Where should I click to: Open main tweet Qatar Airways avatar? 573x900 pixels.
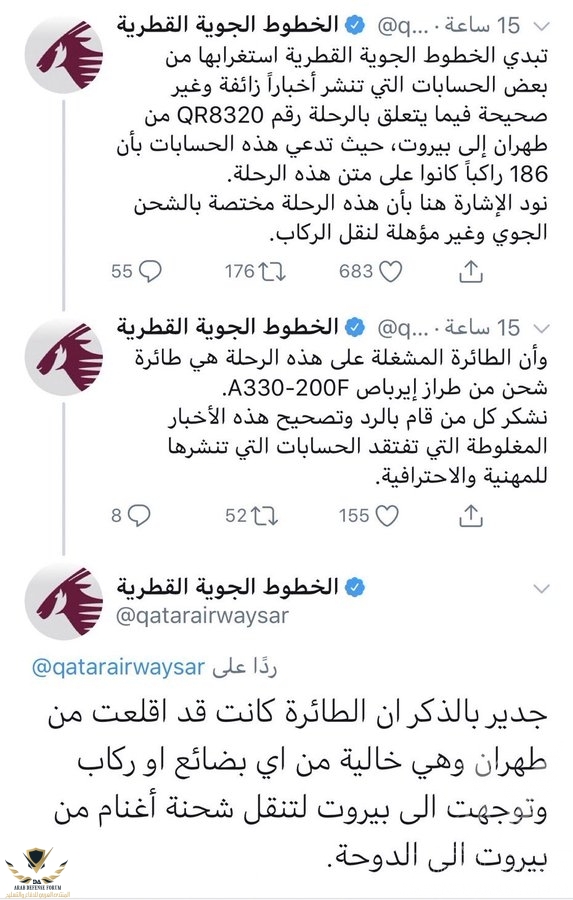[x=64, y=601]
